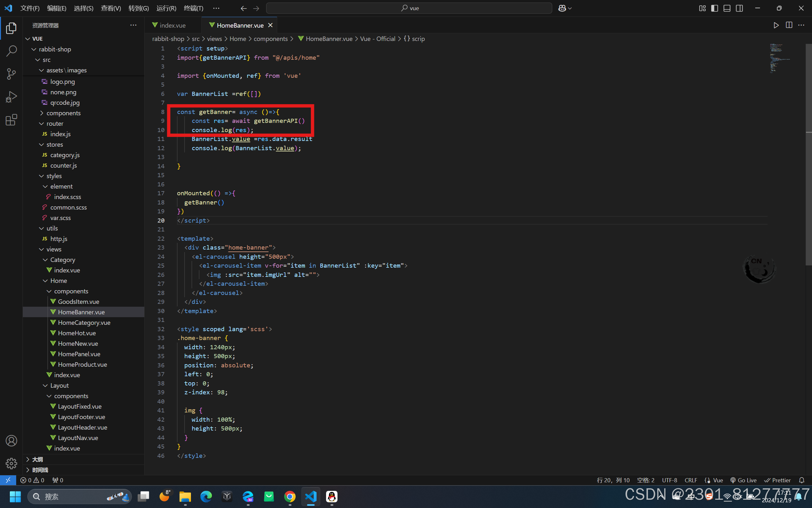Viewport: 812px width, 508px height.
Task: Click the ports forwarded indicator
Action: [58, 480]
